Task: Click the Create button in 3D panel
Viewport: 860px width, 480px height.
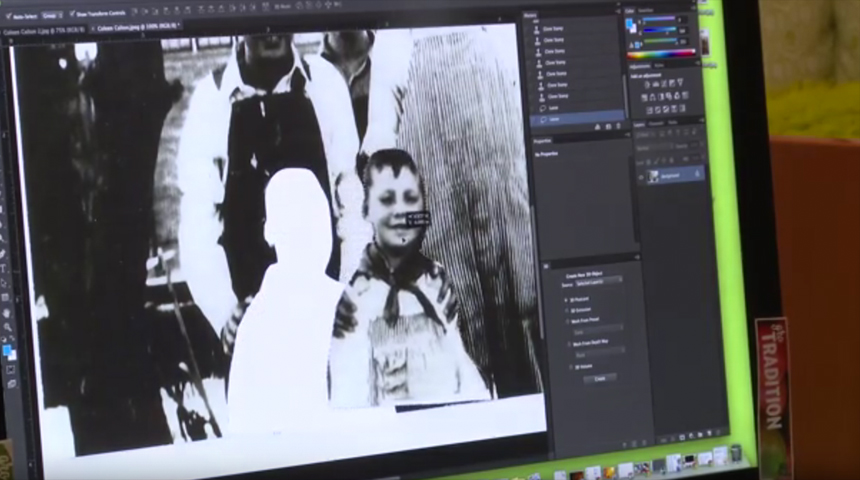Action: pos(600,378)
